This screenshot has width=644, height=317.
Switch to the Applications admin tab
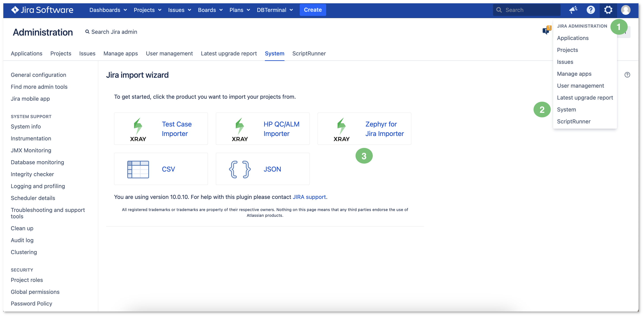click(x=26, y=53)
